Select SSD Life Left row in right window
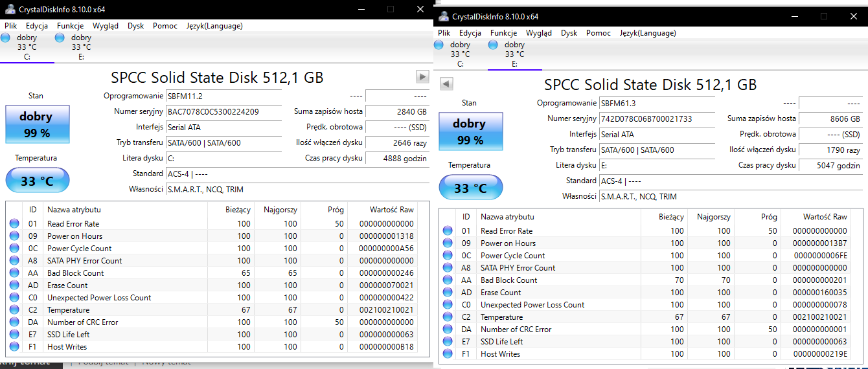The width and height of the screenshot is (868, 369). pos(645,342)
